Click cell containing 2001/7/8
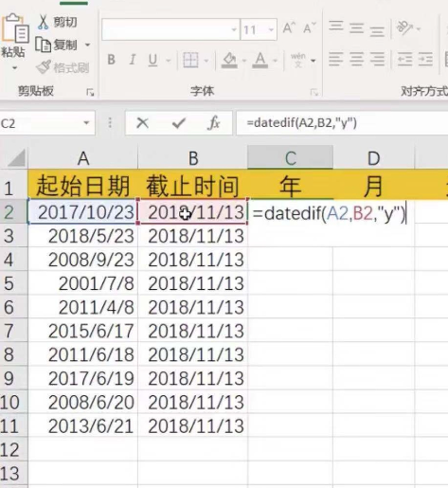 coord(83,283)
